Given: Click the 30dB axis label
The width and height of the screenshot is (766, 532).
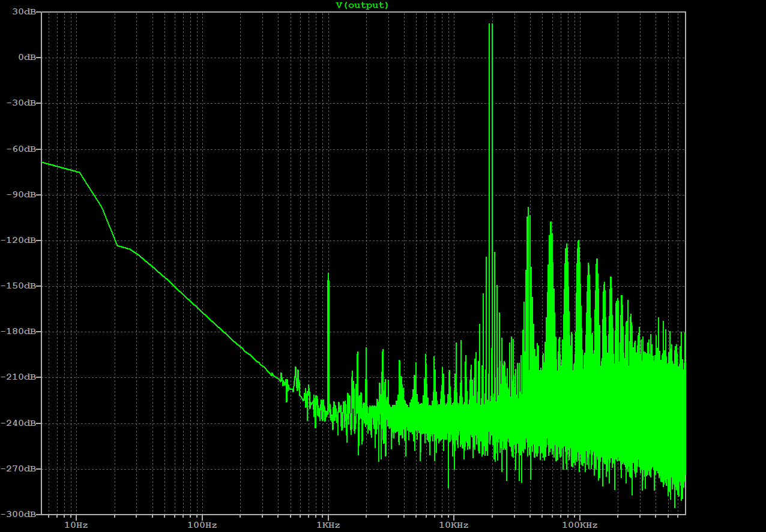Looking at the screenshot, I should 25,11.
